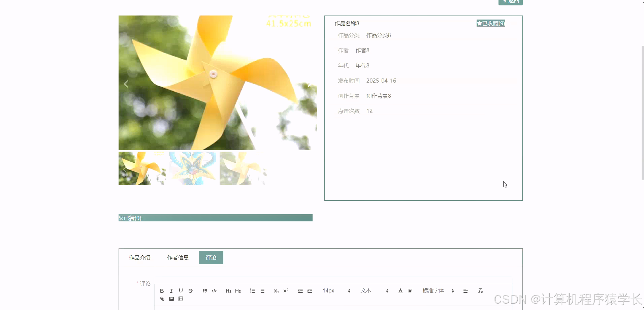The image size is (644, 310).
Task: Insert a blockquote in the editor
Action: (205, 291)
